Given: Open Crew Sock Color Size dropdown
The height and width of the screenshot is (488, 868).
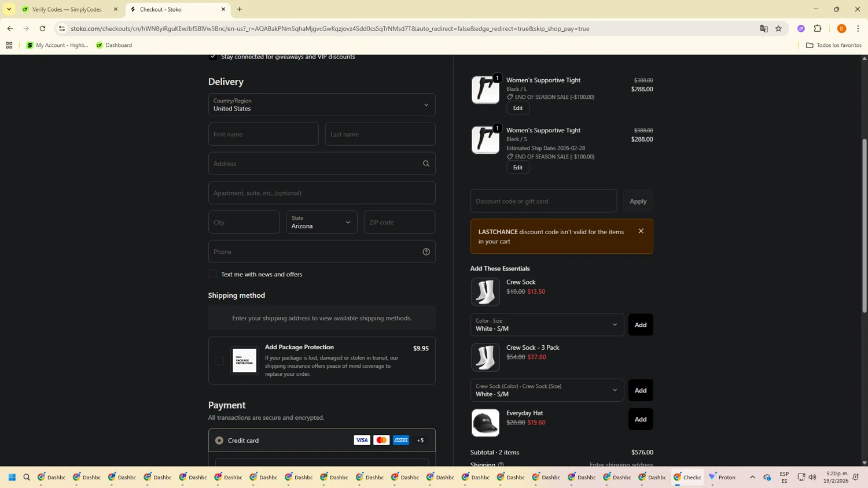Looking at the screenshot, I should (547, 325).
